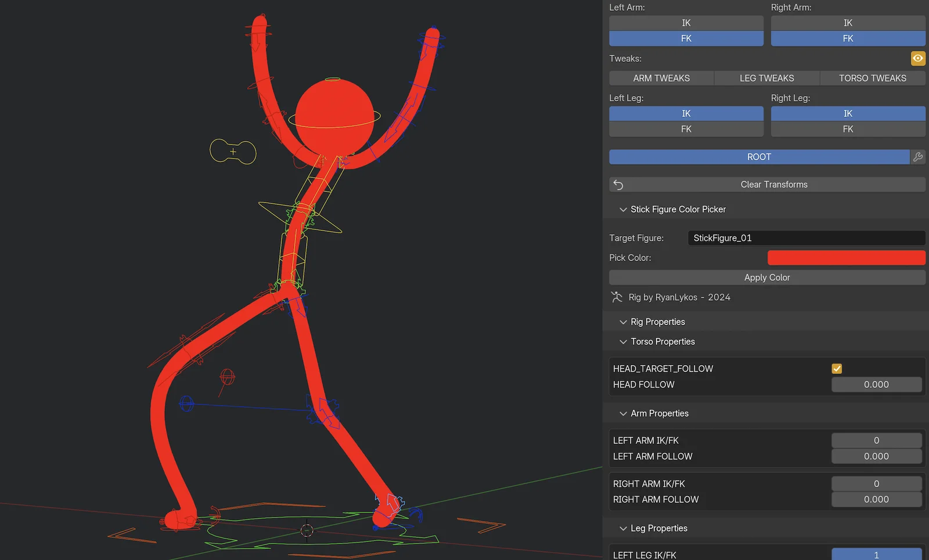929x560 pixels.
Task: Disable the HEAD_TARGET_FOLLOW checkbox
Action: [x=837, y=368]
